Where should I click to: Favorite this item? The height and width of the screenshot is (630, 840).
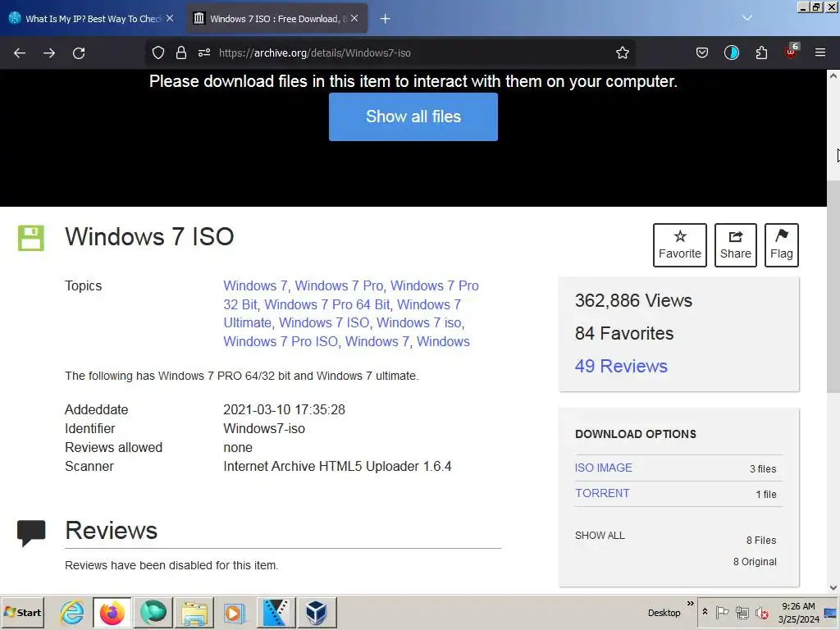pos(680,245)
